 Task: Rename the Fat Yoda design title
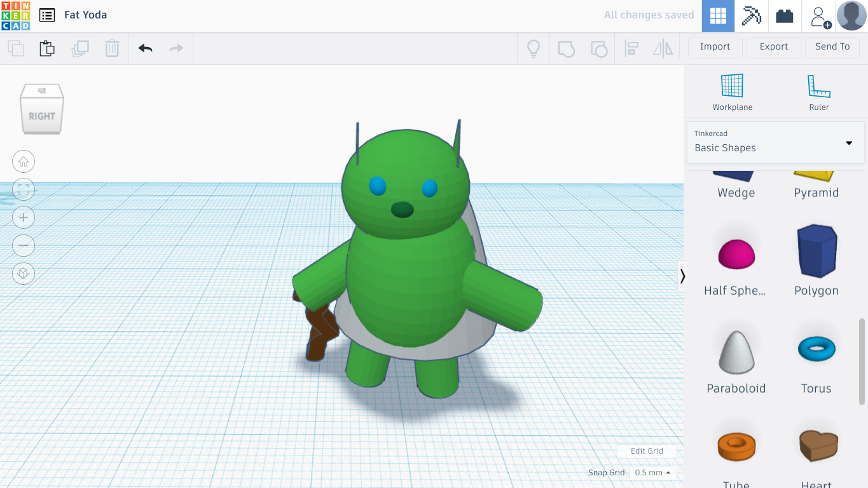click(86, 15)
